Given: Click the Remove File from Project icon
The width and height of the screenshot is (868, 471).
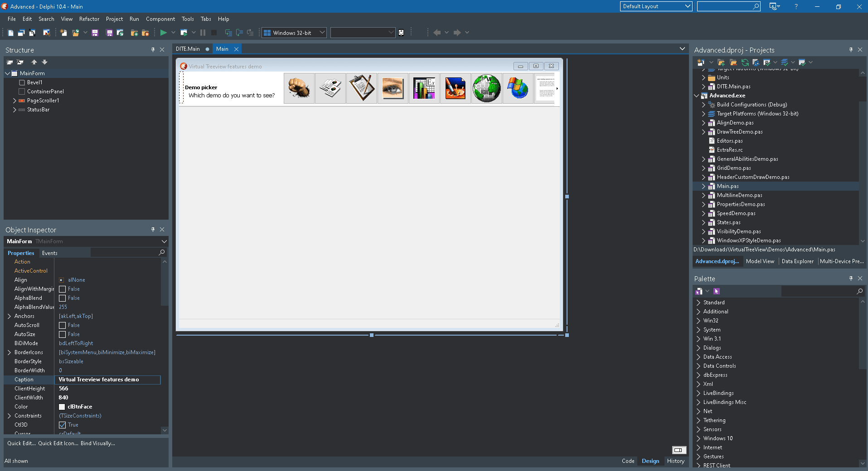Looking at the screenshot, I should pos(145,33).
